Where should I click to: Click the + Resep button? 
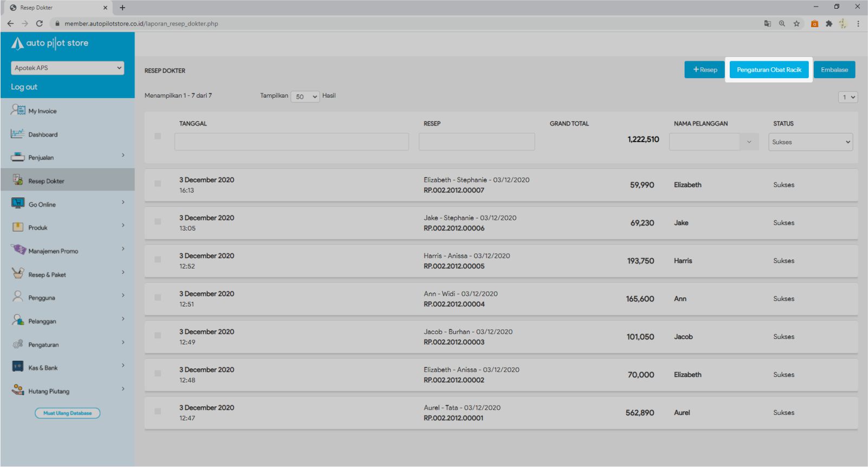tap(704, 70)
